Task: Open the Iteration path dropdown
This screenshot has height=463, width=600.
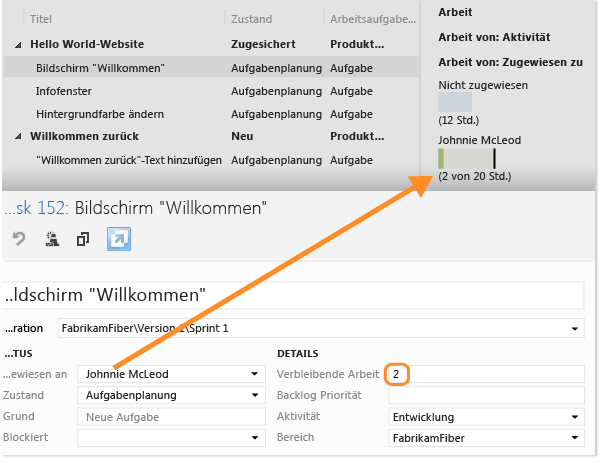Action: click(x=576, y=329)
